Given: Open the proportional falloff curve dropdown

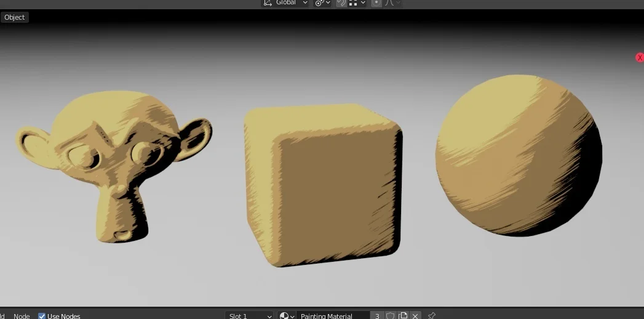Looking at the screenshot, I should [x=392, y=3].
